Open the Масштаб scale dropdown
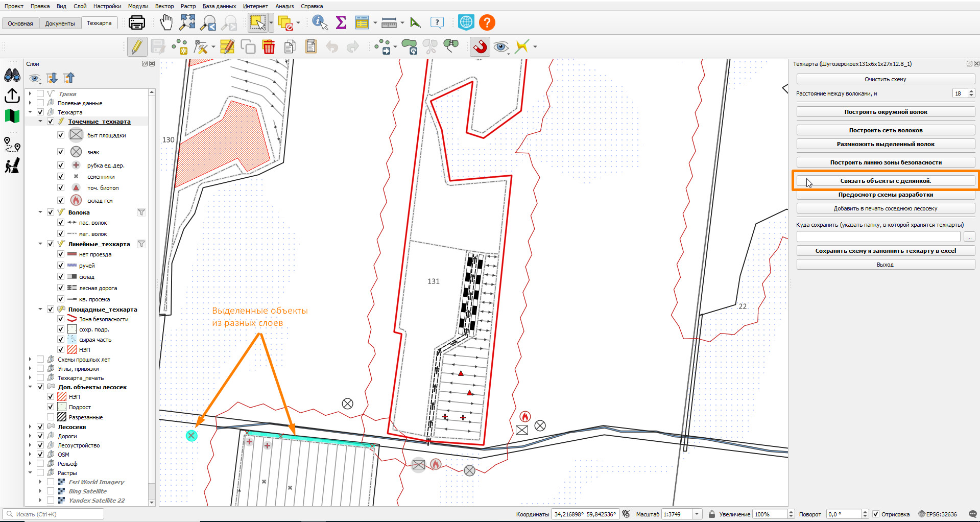 coord(697,514)
